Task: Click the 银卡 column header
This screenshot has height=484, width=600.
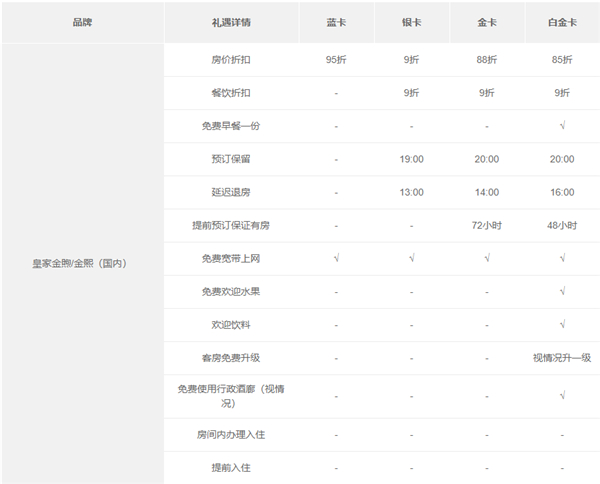Action: click(411, 22)
